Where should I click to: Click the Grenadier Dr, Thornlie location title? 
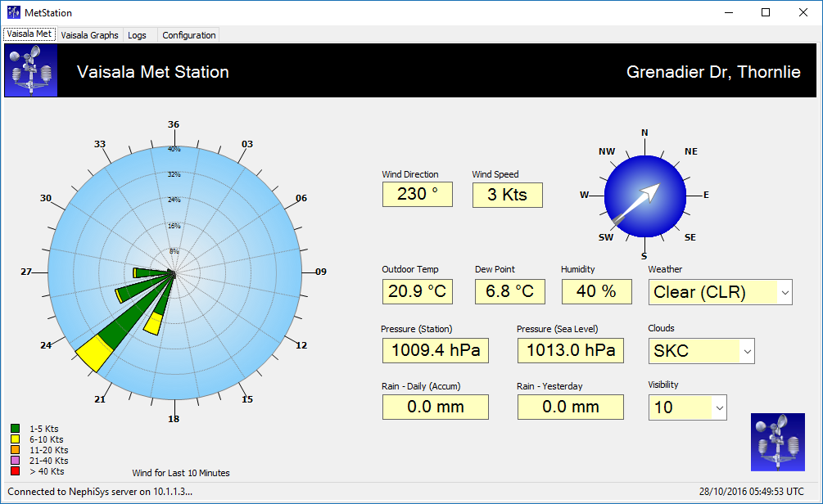[713, 72]
